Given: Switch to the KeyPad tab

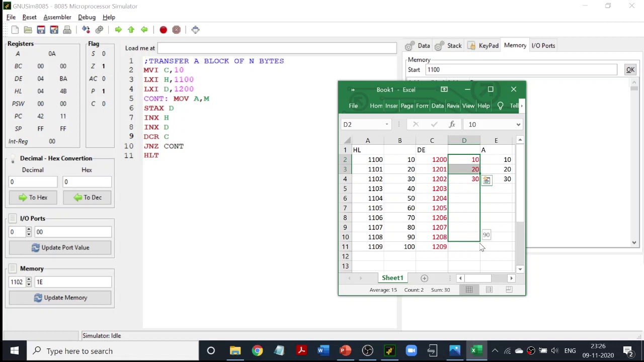Looking at the screenshot, I should 483,46.
